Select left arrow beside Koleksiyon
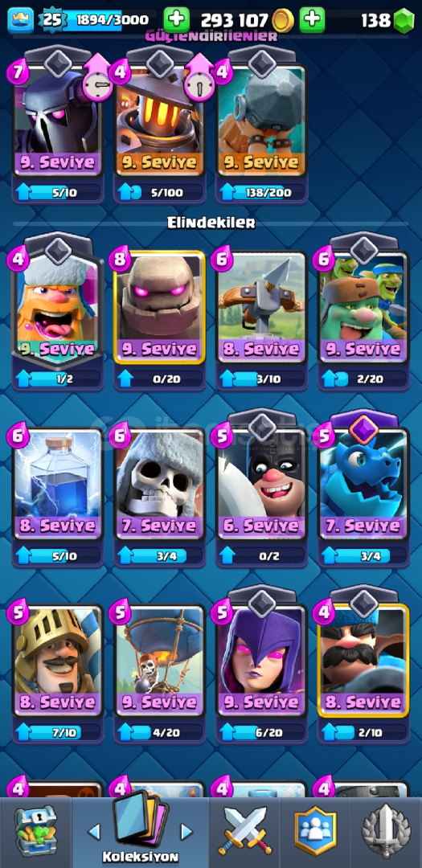Screen dimensions: 422x868 [94, 831]
